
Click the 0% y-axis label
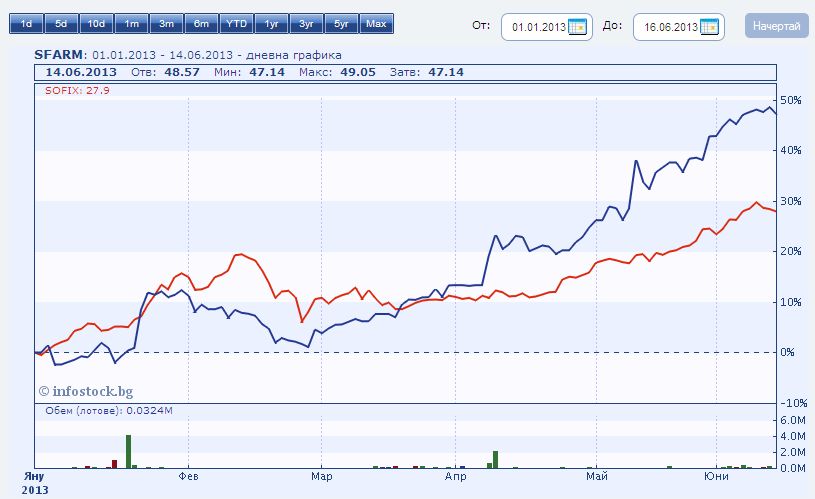pyautogui.click(x=787, y=352)
